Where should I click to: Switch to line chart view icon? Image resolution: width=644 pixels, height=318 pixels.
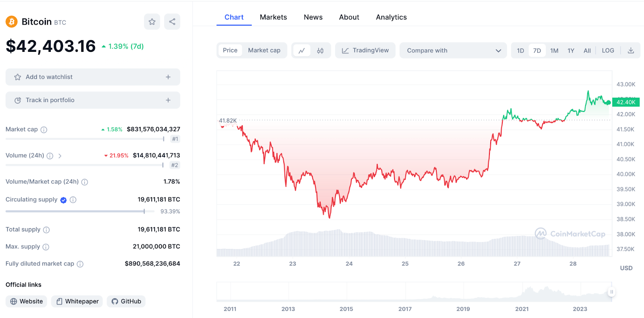click(302, 51)
